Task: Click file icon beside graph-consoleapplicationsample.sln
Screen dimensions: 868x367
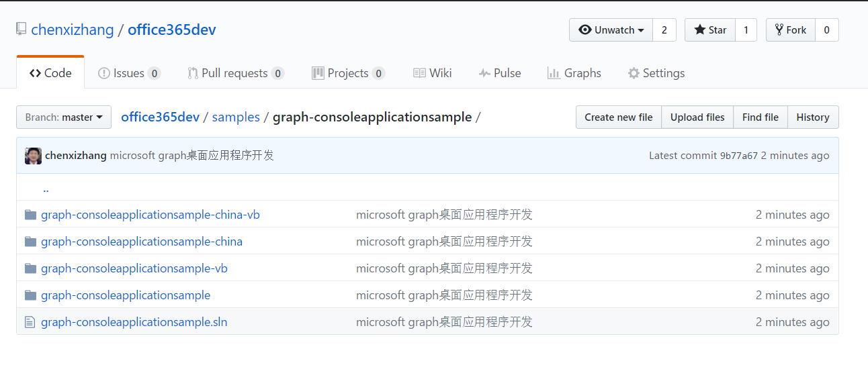Action: [x=30, y=322]
